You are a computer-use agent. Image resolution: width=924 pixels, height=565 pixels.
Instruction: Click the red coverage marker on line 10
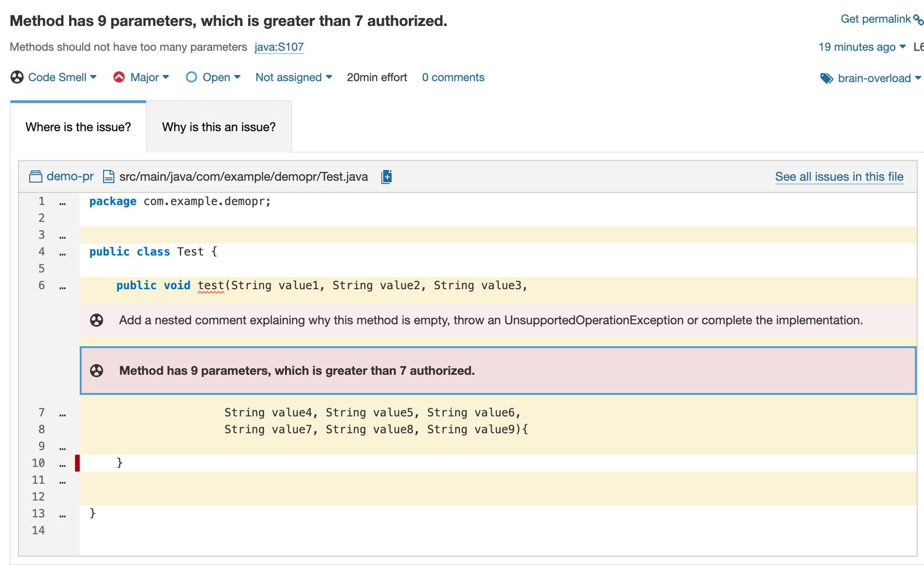click(77, 463)
